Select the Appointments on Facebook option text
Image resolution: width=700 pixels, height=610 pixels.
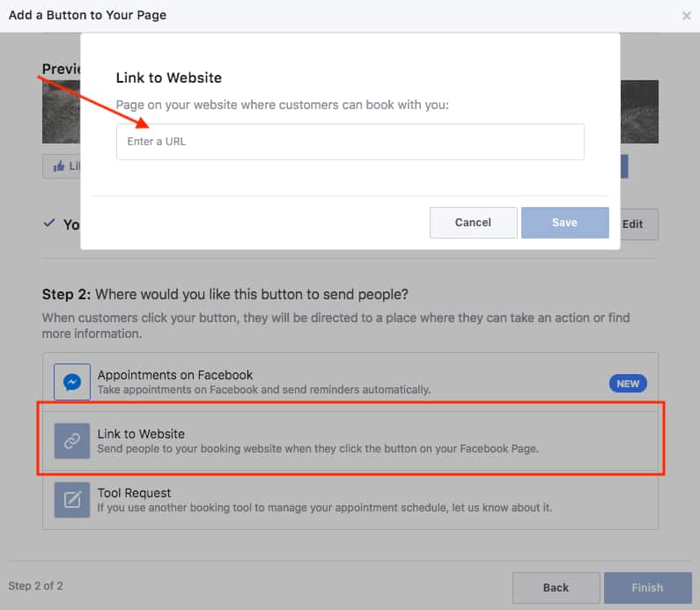click(x=175, y=375)
